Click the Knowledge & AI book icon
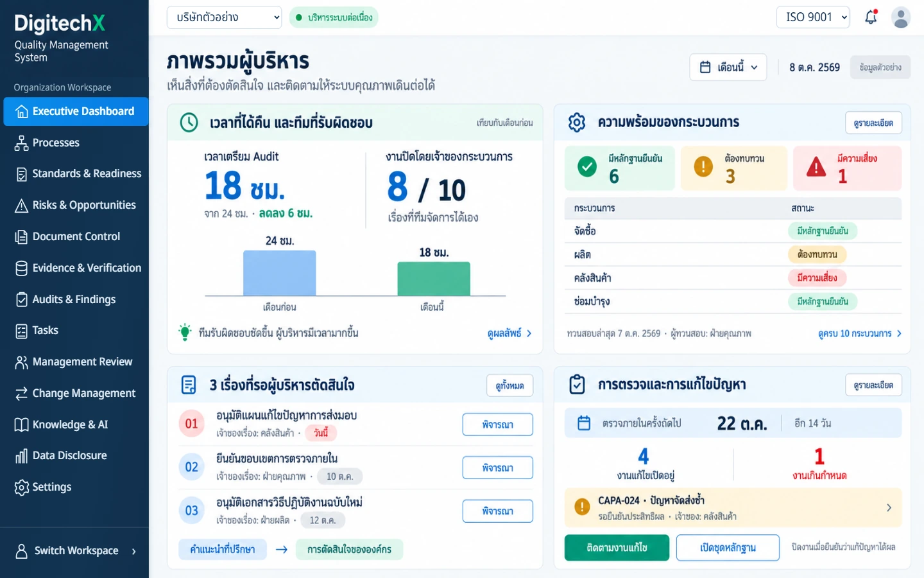 click(x=21, y=425)
